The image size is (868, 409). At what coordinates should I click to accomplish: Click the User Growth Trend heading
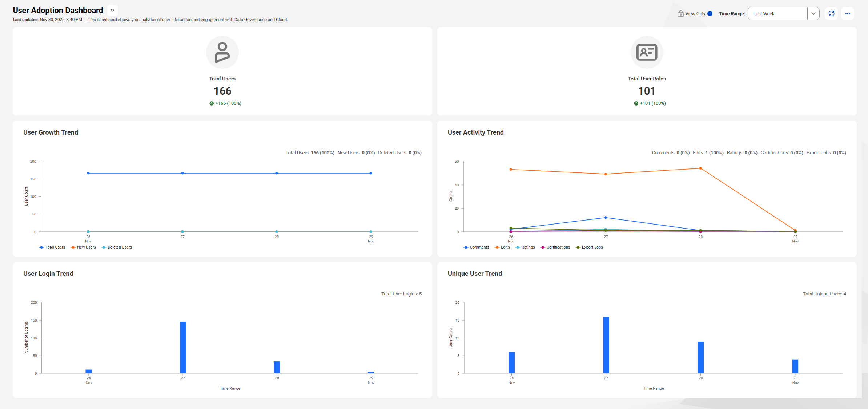click(51, 132)
